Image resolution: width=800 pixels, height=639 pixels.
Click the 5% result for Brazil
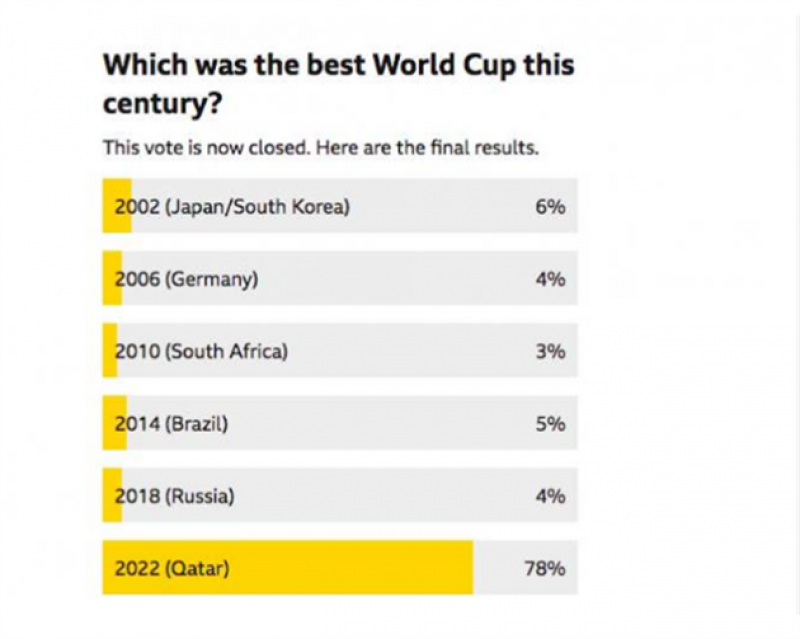(x=550, y=423)
